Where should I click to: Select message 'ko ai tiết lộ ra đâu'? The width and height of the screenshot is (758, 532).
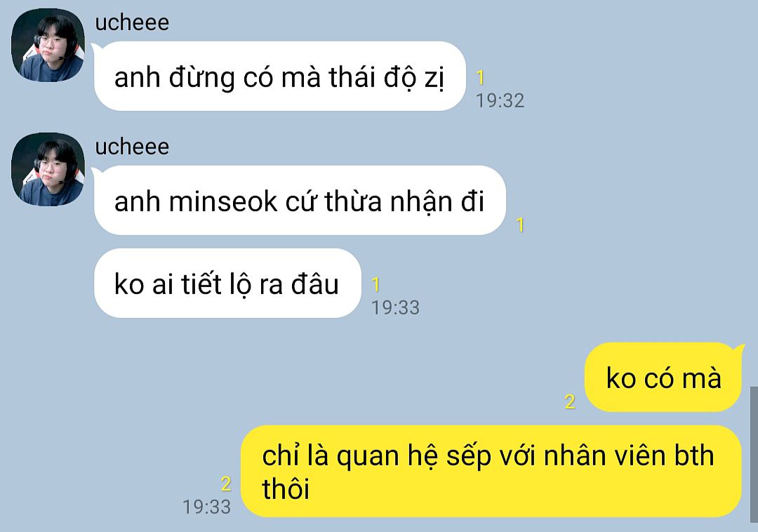(x=227, y=283)
